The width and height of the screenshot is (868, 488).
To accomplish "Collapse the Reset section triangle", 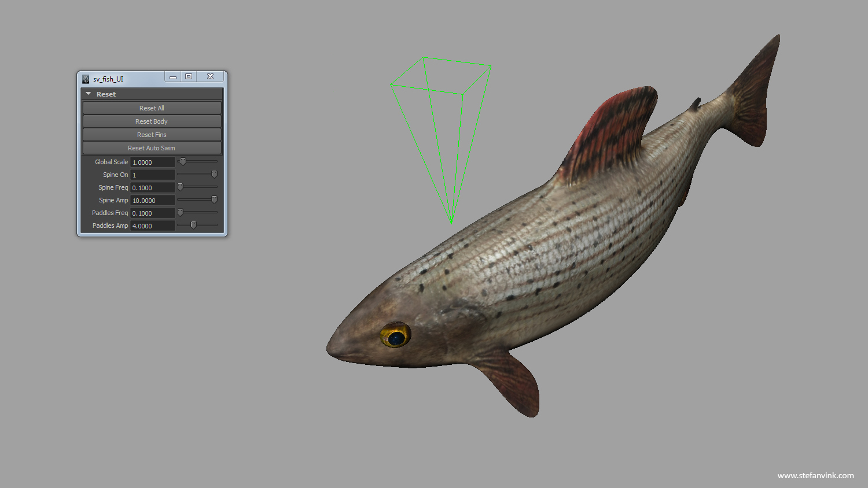I will click(89, 94).
